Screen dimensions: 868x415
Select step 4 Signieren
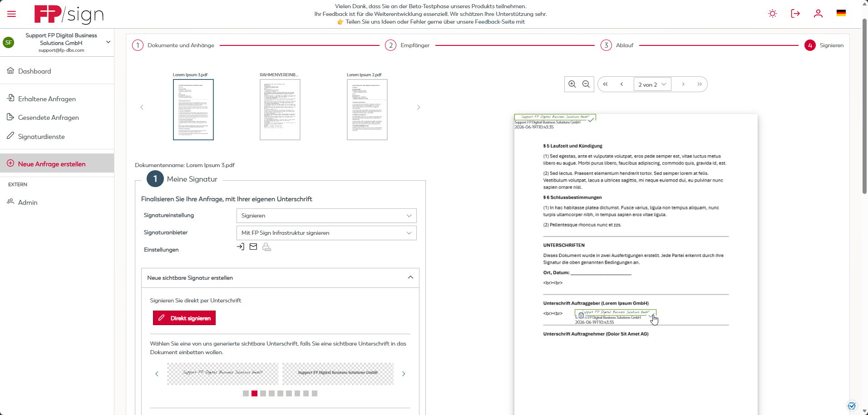[x=824, y=45]
